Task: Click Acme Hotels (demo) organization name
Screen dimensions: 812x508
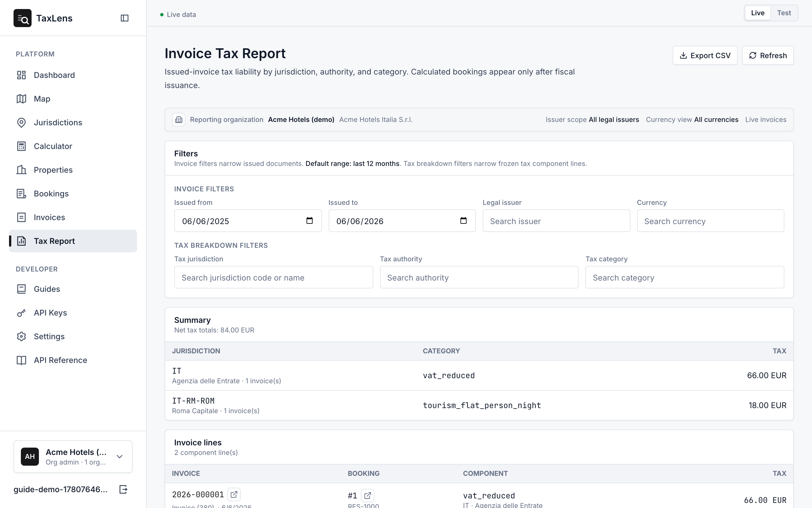Action: click(301, 120)
